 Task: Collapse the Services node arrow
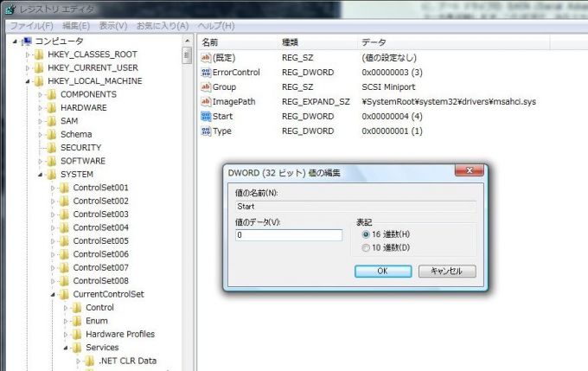(66, 349)
